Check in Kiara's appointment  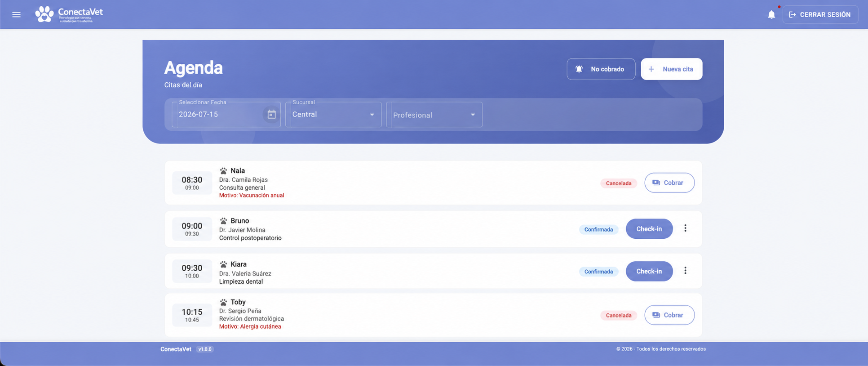tap(649, 271)
